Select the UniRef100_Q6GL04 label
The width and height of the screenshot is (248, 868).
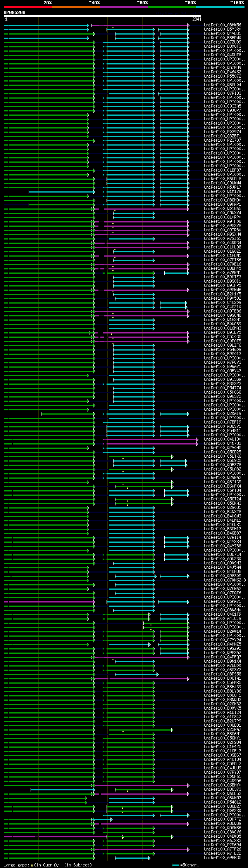222,85
